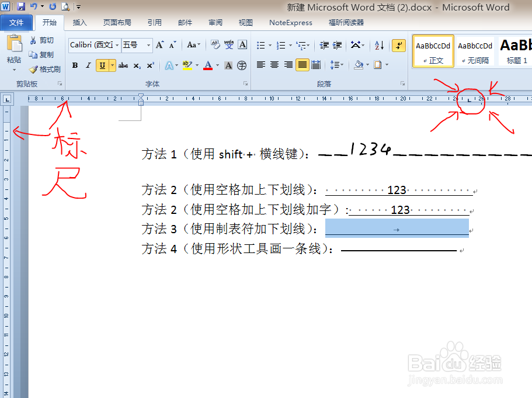Apply strikethrough formatting to text
Image resolution: width=532 pixels, height=398 pixels.
click(124, 65)
